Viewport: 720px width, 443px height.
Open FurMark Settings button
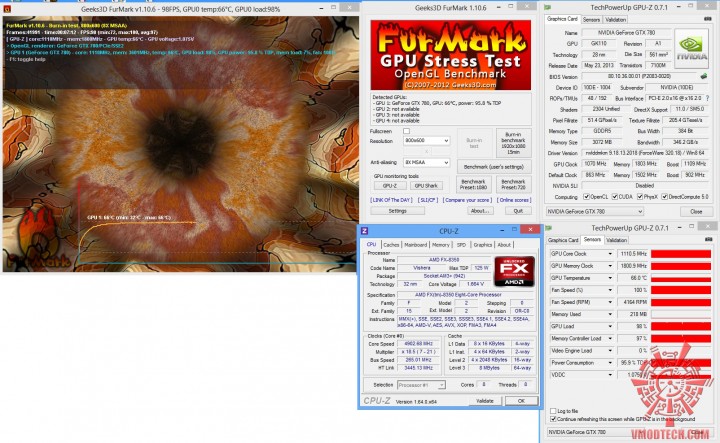tap(398, 211)
